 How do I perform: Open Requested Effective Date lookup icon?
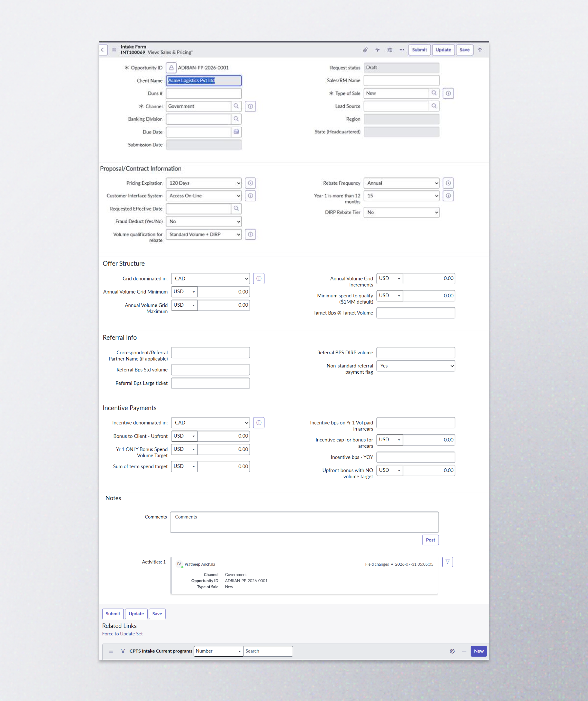236,209
